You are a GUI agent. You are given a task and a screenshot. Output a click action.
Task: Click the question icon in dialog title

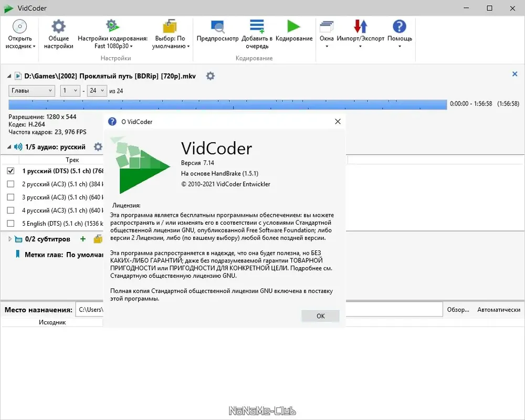(112, 122)
